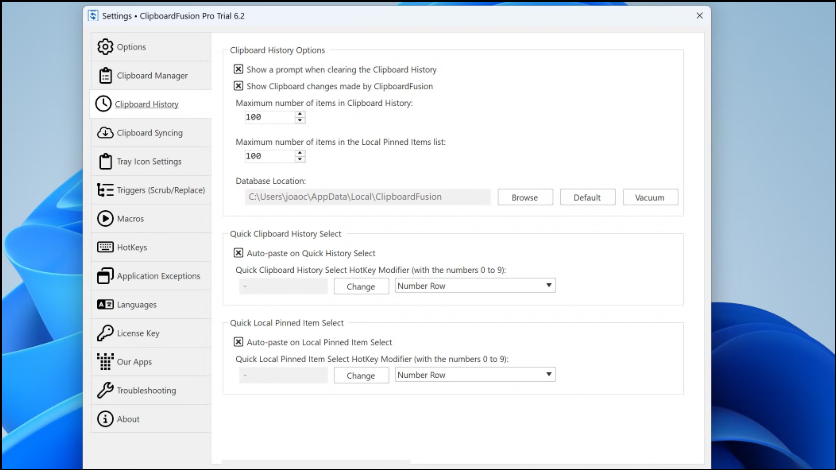Screen dimensions: 836x470
Task: Click the Clipboard History maximum items field
Action: coord(270,117)
